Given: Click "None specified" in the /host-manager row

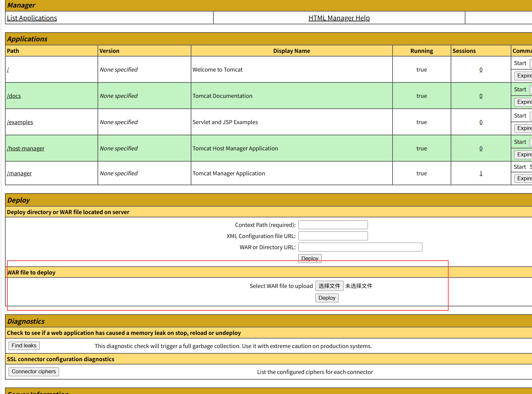Looking at the screenshot, I should coord(119,148).
